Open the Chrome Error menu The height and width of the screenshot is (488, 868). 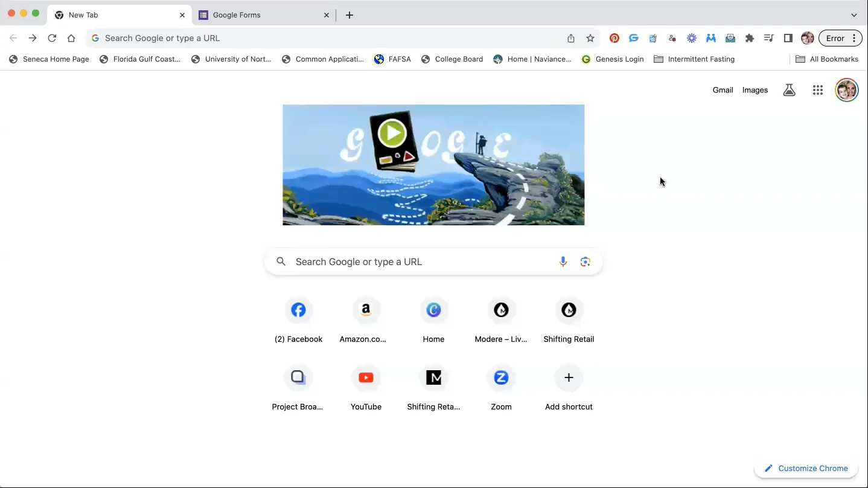[x=840, y=38]
